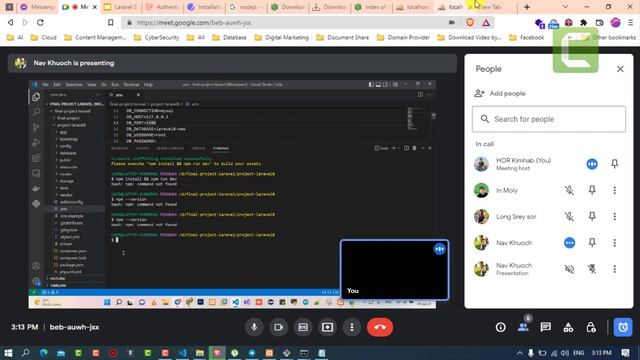Mute In Moly's microphone

pos(569,190)
